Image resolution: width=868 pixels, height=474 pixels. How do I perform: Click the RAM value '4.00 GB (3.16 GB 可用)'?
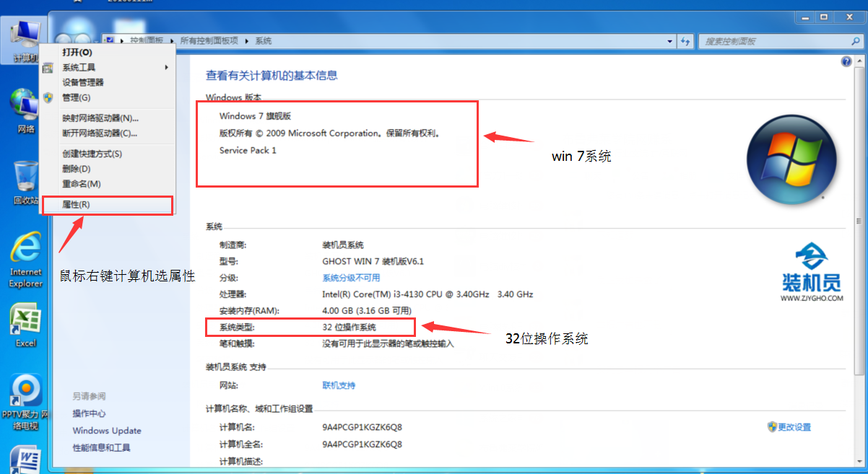tap(368, 311)
